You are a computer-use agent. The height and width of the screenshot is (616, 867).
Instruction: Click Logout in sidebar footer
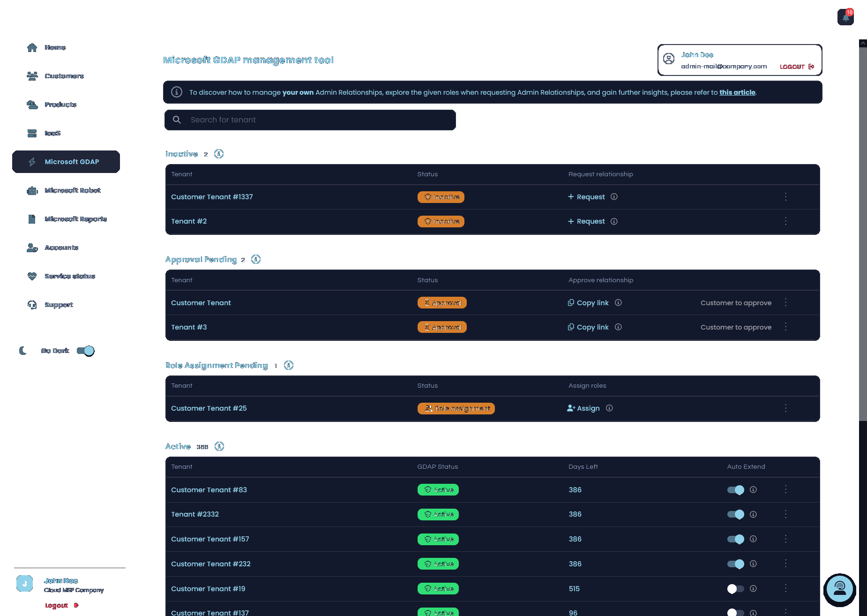(x=62, y=605)
